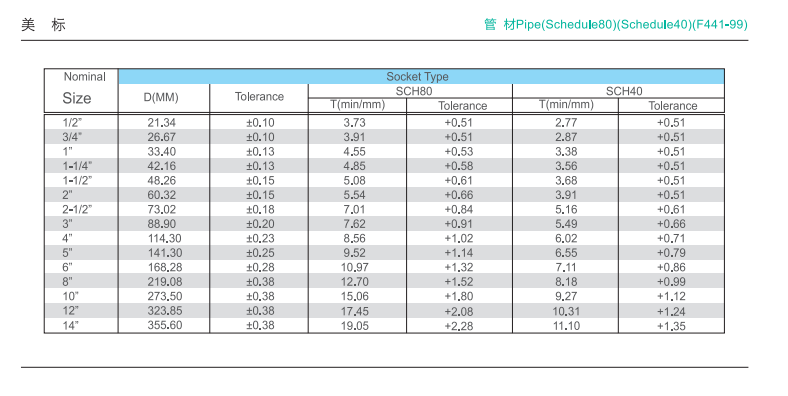The image size is (788, 396).
Task: Select diameter value 114.30
Action: (165, 238)
